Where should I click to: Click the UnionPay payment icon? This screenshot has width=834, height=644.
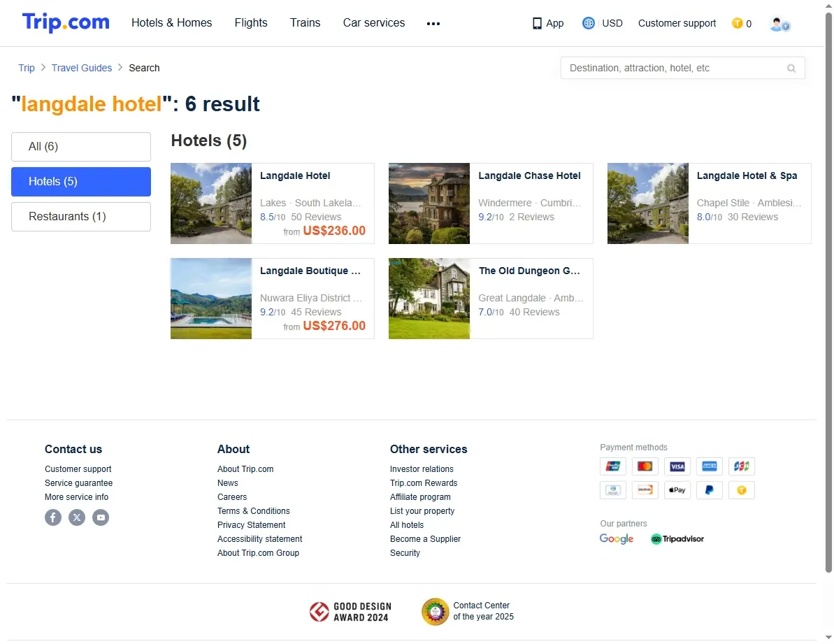tap(612, 466)
